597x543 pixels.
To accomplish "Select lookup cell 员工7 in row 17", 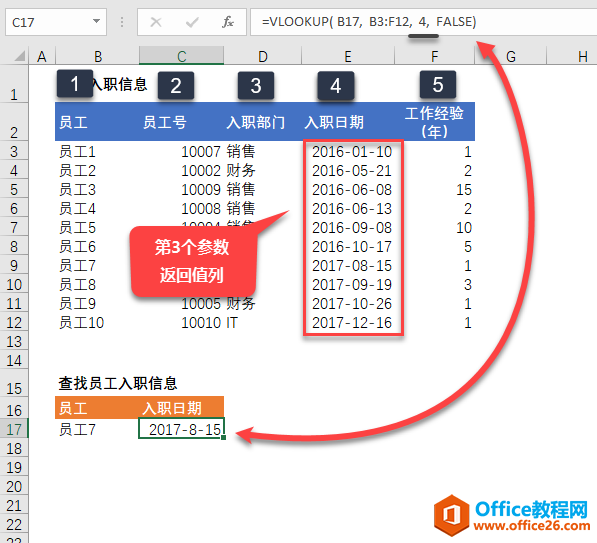I will click(97, 429).
